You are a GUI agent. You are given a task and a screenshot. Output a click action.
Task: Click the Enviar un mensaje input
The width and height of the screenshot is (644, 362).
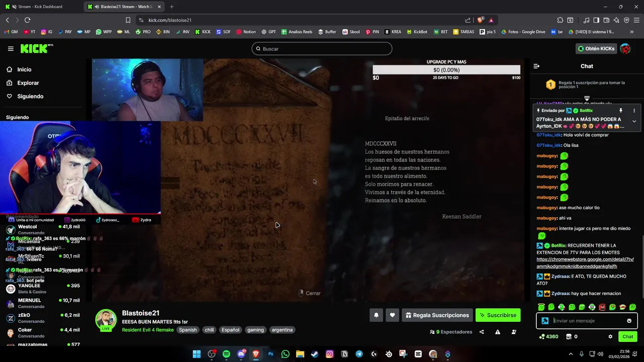point(588,321)
